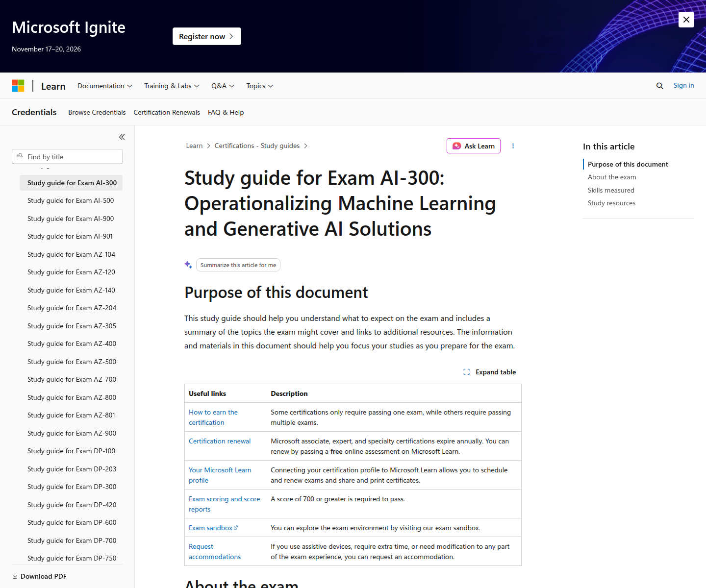Jump to Skills measured section
706x588 pixels.
[611, 190]
